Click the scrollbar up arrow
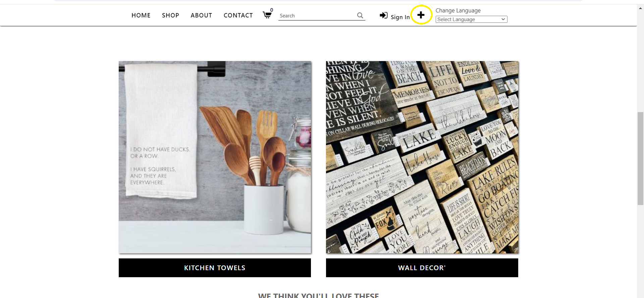 point(640,8)
